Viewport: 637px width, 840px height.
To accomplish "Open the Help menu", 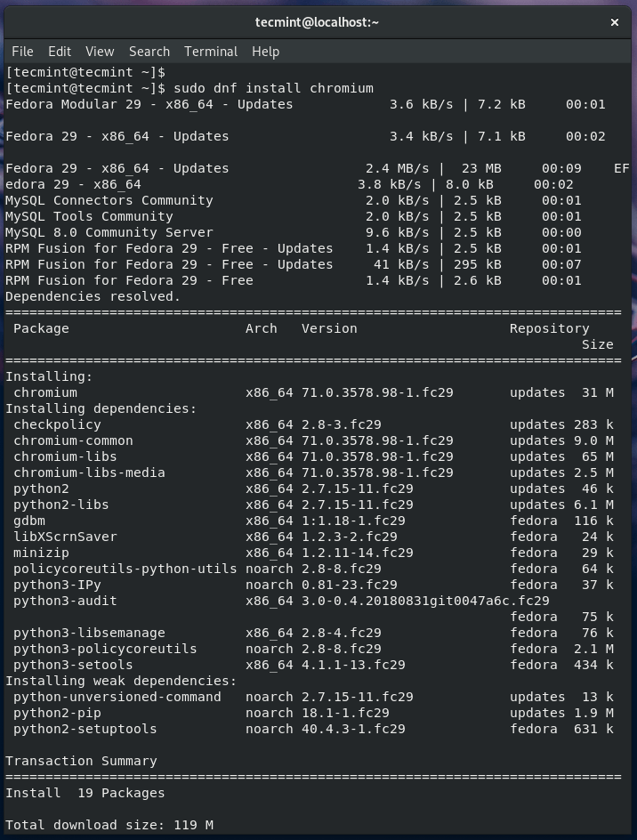I will pos(265,52).
